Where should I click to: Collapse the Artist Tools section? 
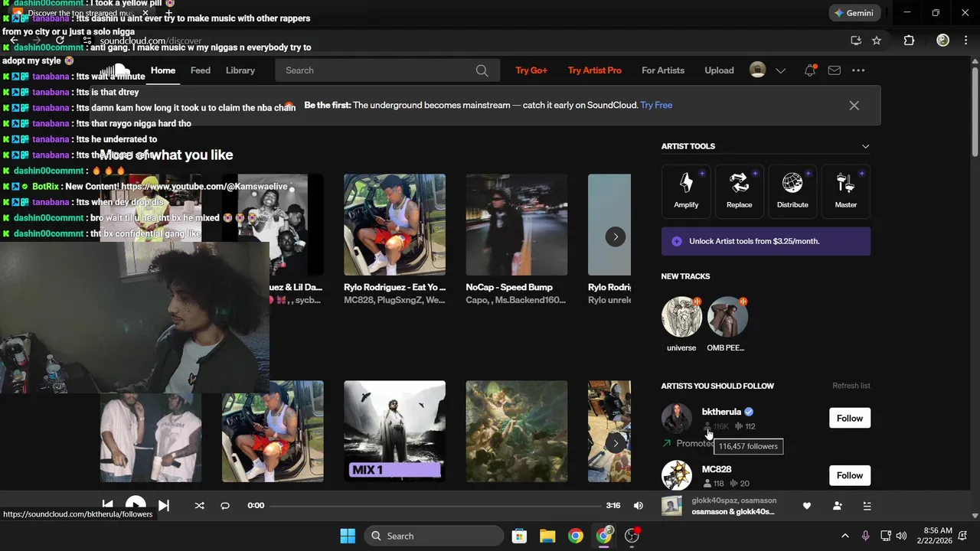coord(865,146)
